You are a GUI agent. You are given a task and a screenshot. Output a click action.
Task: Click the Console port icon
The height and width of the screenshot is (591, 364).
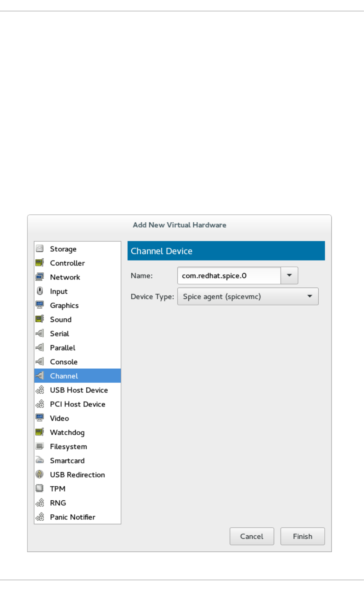(40, 362)
